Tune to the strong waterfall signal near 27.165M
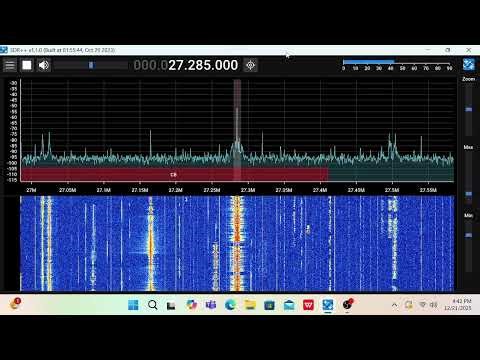This screenshot has height=360, width=480. pos(151,243)
